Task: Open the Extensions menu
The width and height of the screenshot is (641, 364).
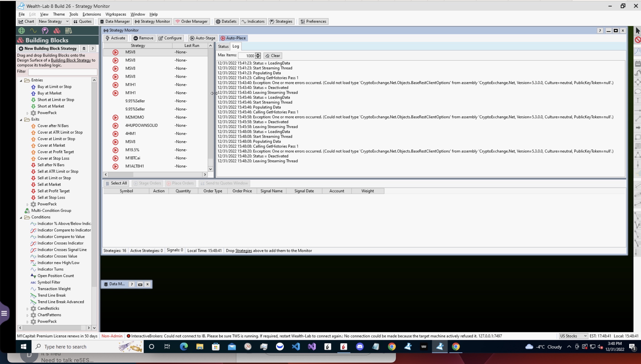Action: [x=92, y=14]
